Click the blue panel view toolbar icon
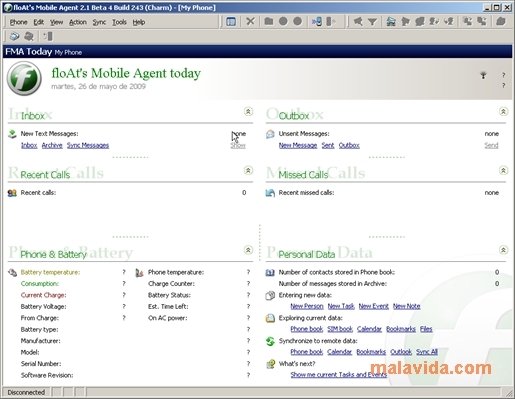Image resolution: width=515 pixels, height=399 pixels. 231,22
